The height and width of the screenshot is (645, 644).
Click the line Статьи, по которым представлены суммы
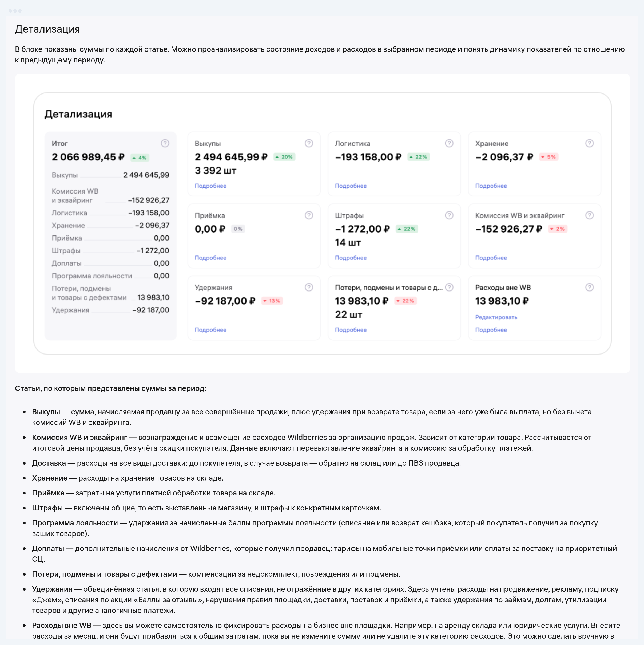point(111,388)
